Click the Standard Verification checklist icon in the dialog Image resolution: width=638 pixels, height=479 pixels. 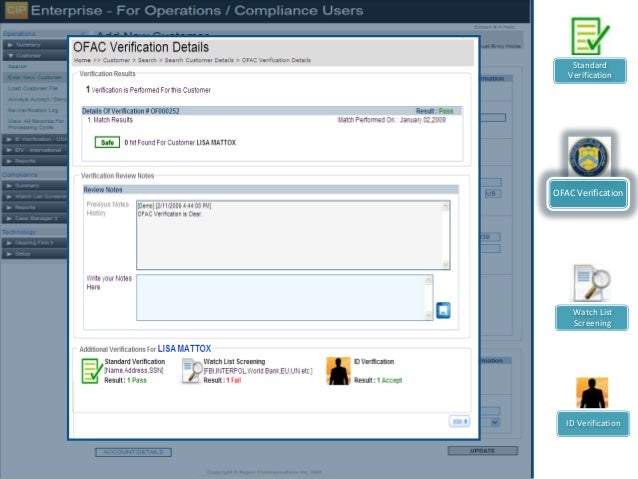[92, 371]
